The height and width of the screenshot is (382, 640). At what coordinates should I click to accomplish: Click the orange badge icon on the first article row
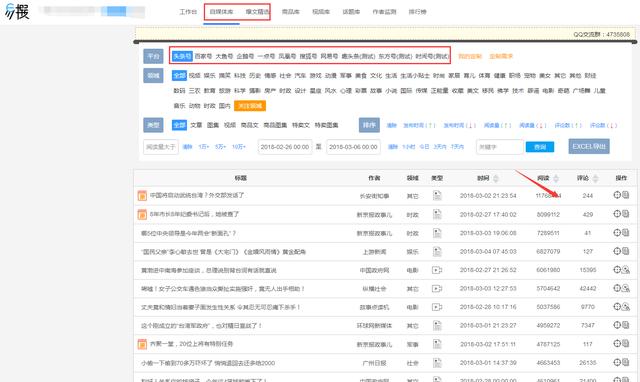coord(142,195)
